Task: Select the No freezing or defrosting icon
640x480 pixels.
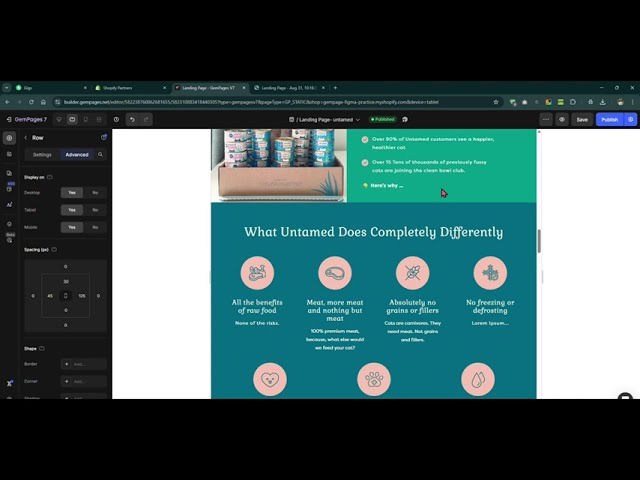Action: coord(490,273)
